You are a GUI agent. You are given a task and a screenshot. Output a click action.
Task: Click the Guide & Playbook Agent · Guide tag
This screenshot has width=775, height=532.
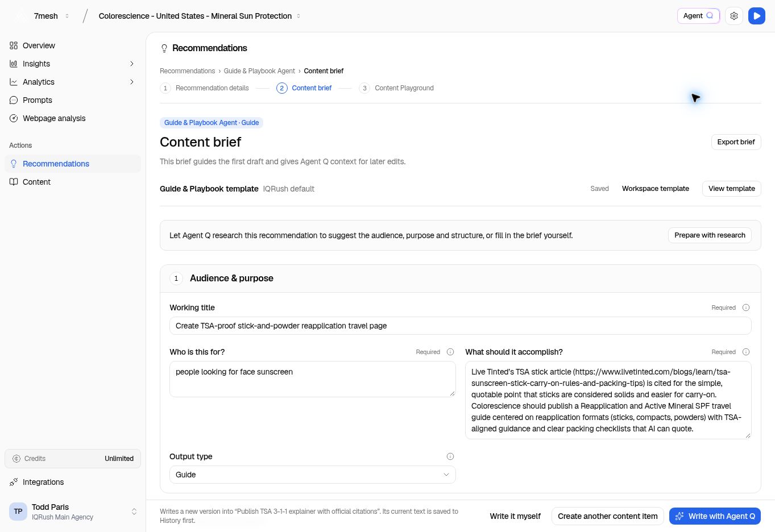pos(212,123)
